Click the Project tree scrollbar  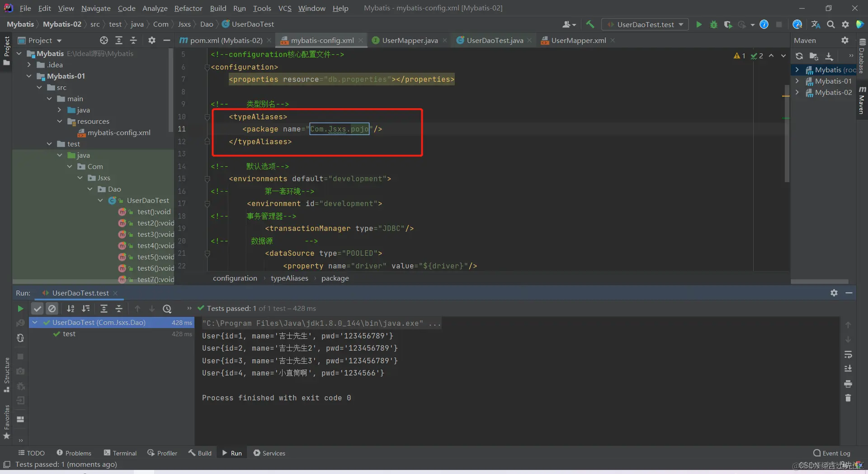(x=171, y=90)
